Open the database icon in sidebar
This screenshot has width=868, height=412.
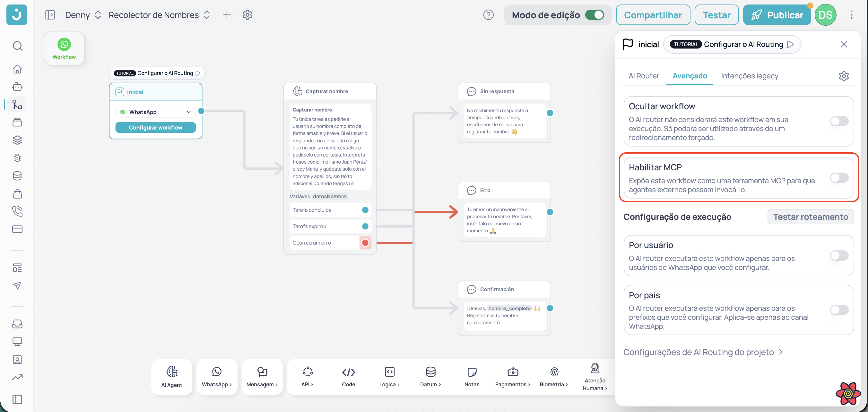17,175
